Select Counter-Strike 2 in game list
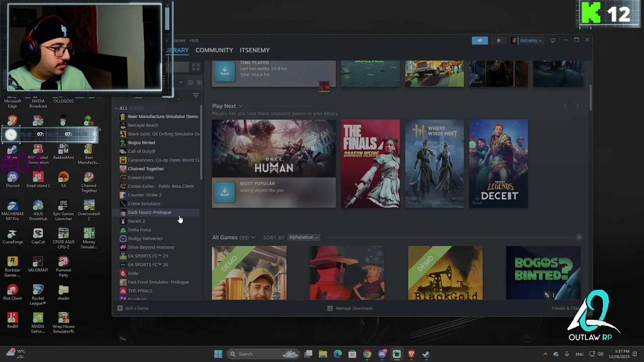 (144, 195)
